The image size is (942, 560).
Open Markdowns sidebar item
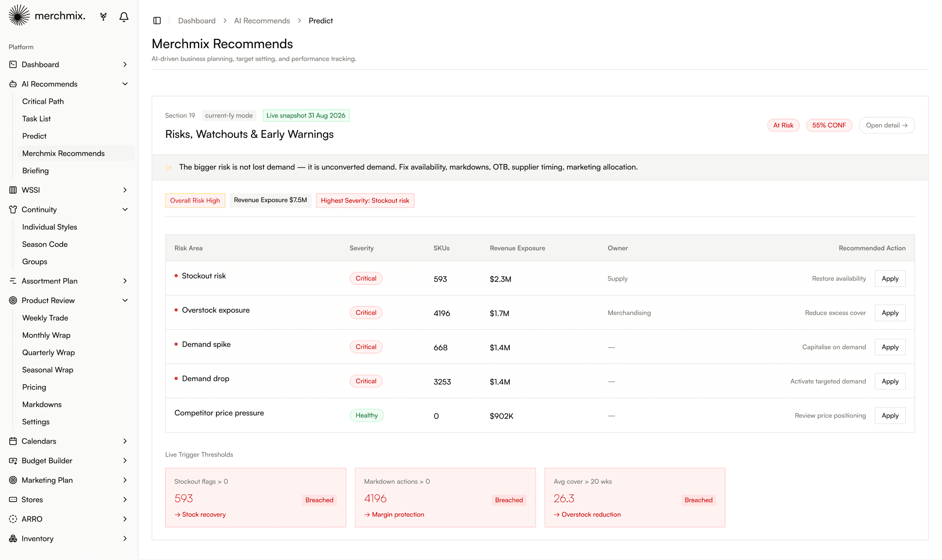[x=76, y=404]
